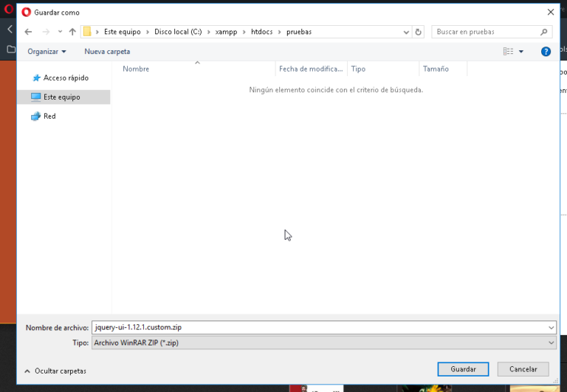Click the Este equipo computer icon
The width and height of the screenshot is (567, 392).
(36, 97)
